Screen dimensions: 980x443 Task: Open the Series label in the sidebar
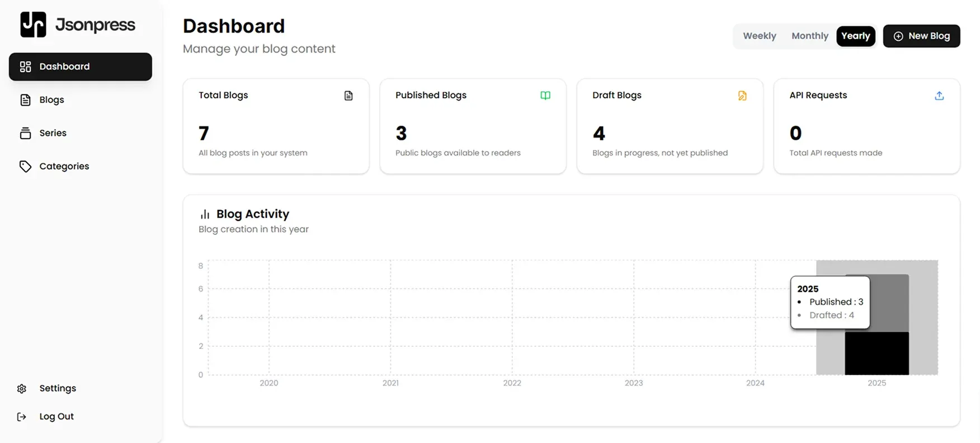pos(53,133)
